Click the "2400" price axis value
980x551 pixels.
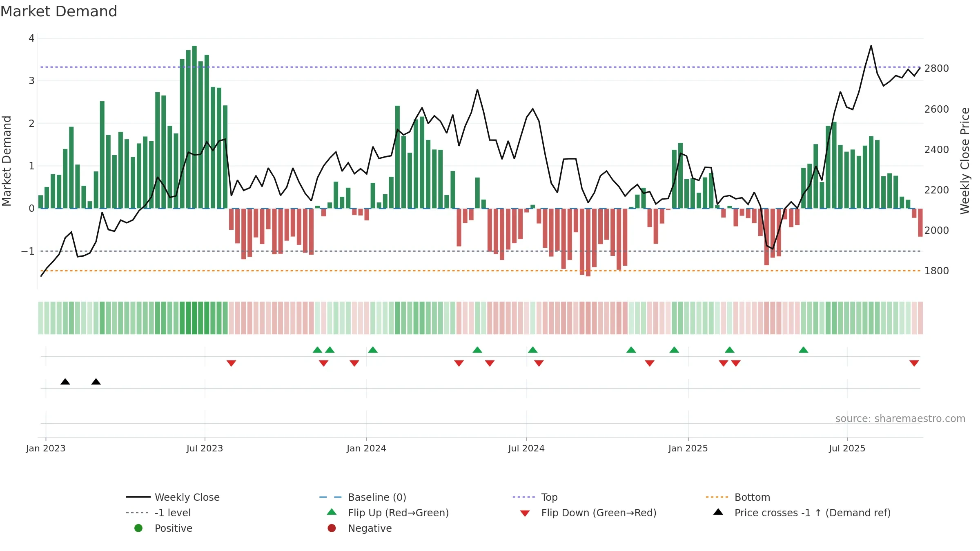coord(937,150)
